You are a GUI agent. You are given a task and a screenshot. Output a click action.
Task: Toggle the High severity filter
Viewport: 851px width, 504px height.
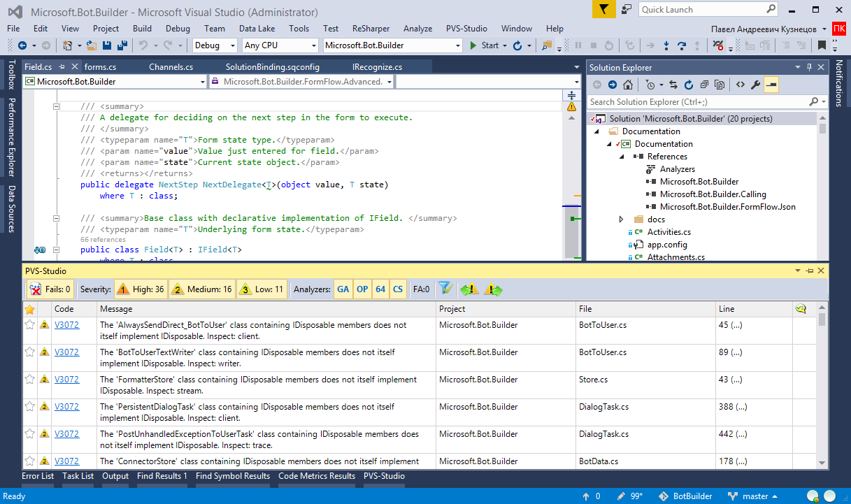pos(141,289)
